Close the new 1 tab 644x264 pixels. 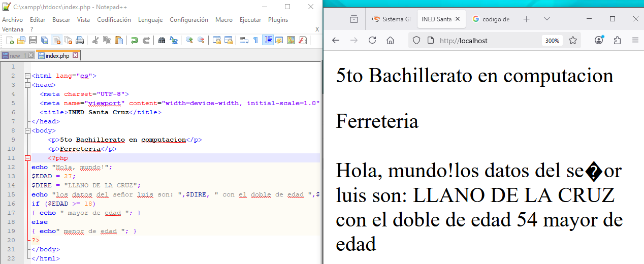pyautogui.click(x=31, y=55)
